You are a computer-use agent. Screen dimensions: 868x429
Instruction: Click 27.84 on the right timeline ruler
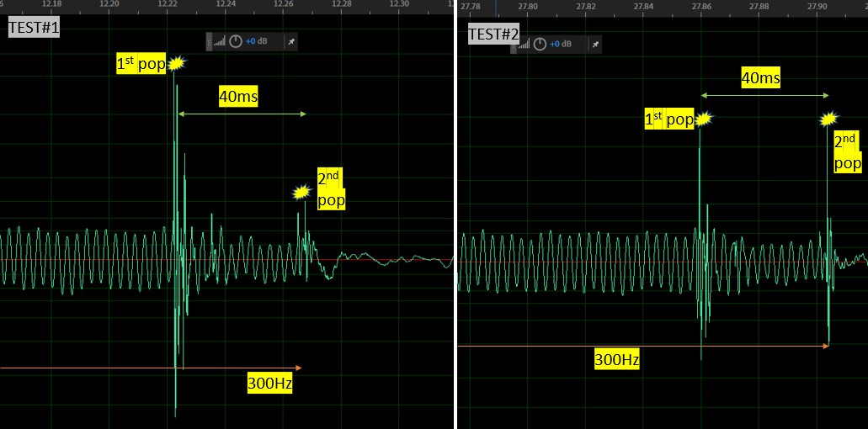pyautogui.click(x=643, y=6)
